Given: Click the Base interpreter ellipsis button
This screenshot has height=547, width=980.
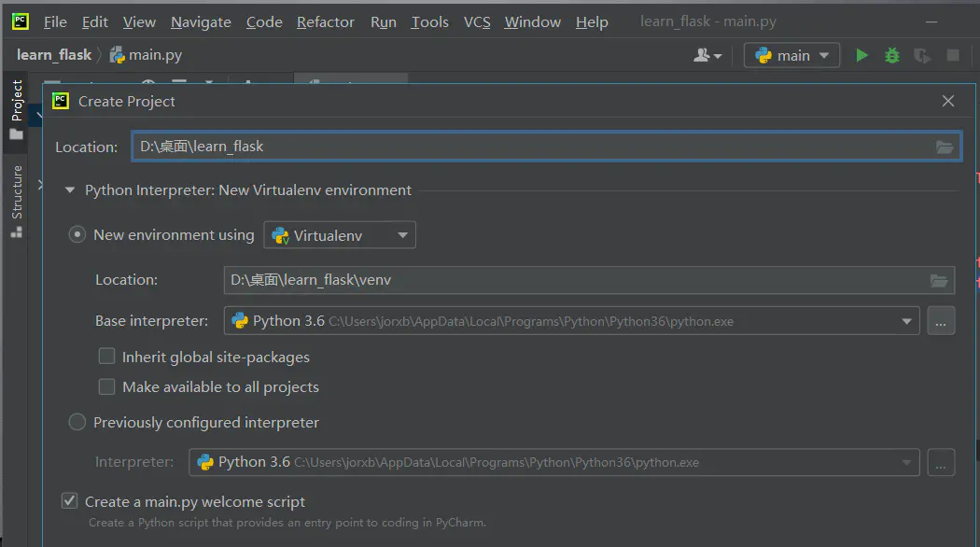Looking at the screenshot, I should pyautogui.click(x=941, y=321).
